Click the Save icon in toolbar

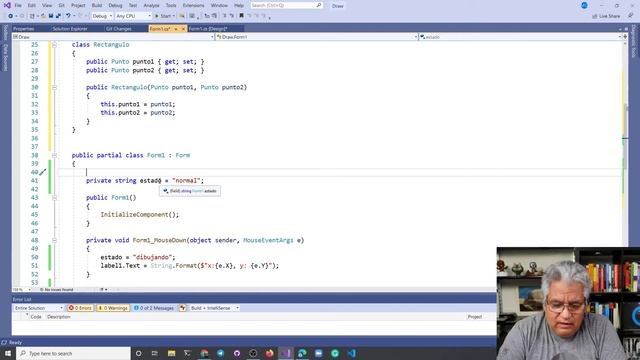coord(51,16)
